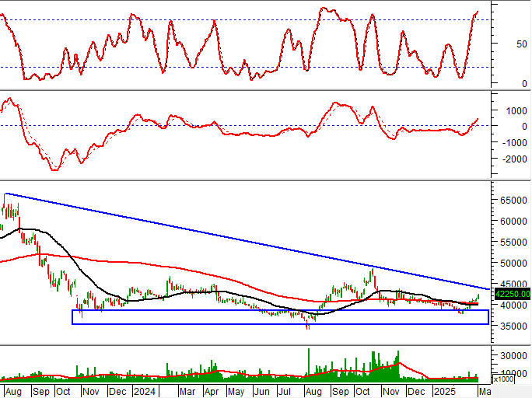
Task: Click the 0 level on stochastic oscillator axis
Action: click(x=524, y=83)
